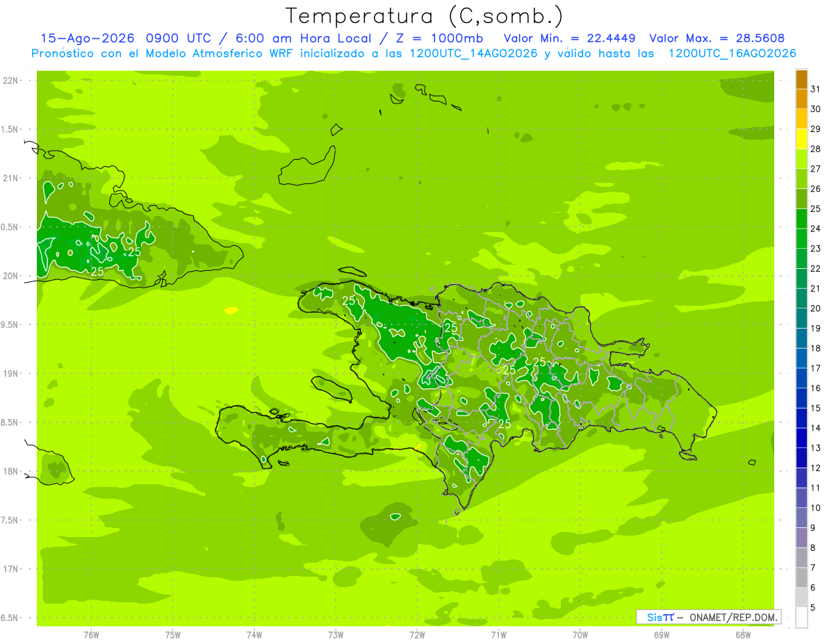Pick the gray swatch between 6 and 7

801,577
